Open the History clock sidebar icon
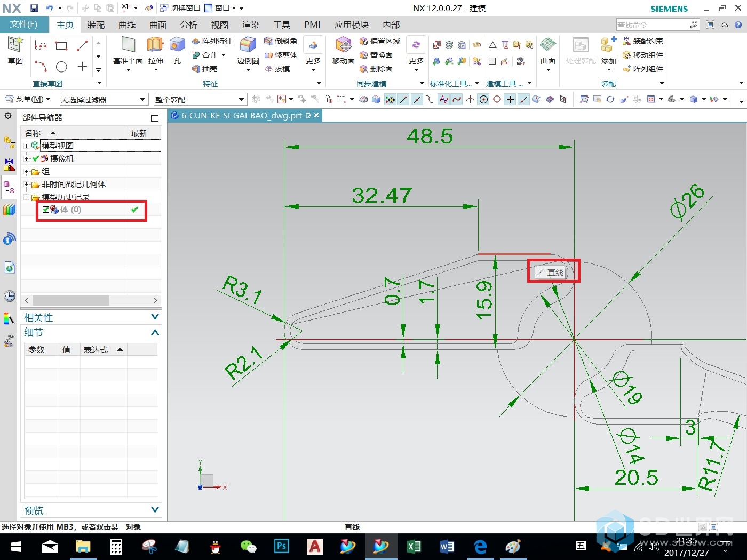The image size is (747, 560). pos(9,296)
